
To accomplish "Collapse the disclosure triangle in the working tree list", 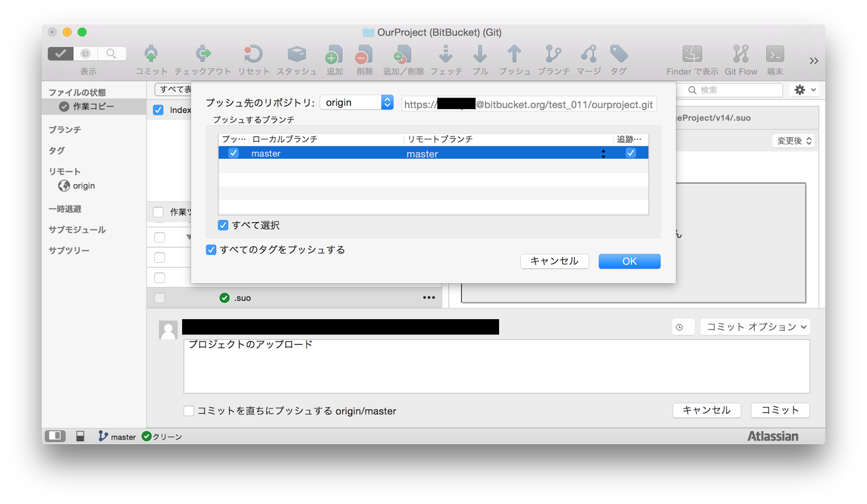I will (189, 237).
